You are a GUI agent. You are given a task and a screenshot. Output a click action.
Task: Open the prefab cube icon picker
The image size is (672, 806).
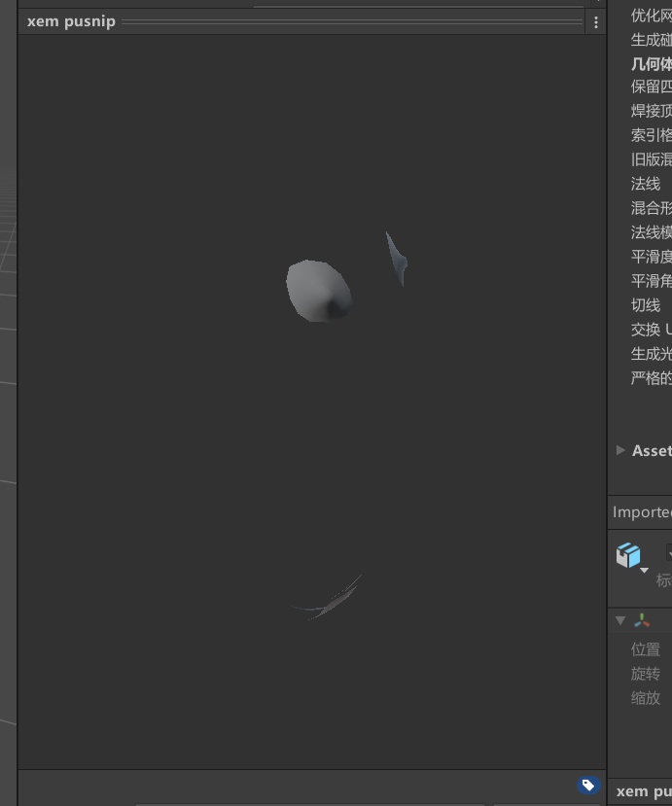point(628,555)
